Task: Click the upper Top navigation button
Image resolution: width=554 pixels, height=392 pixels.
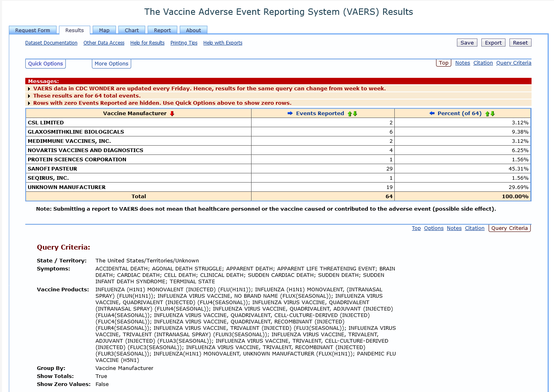Action: click(444, 63)
